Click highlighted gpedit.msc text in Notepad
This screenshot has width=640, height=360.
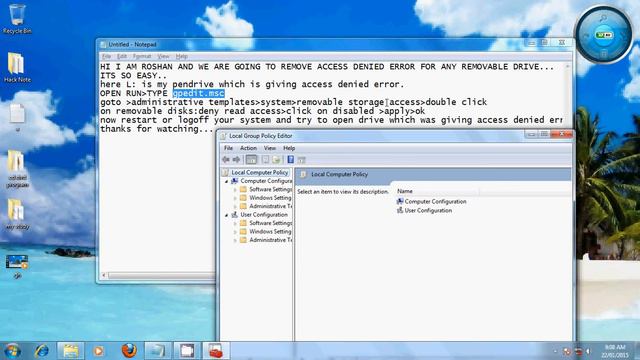198,93
